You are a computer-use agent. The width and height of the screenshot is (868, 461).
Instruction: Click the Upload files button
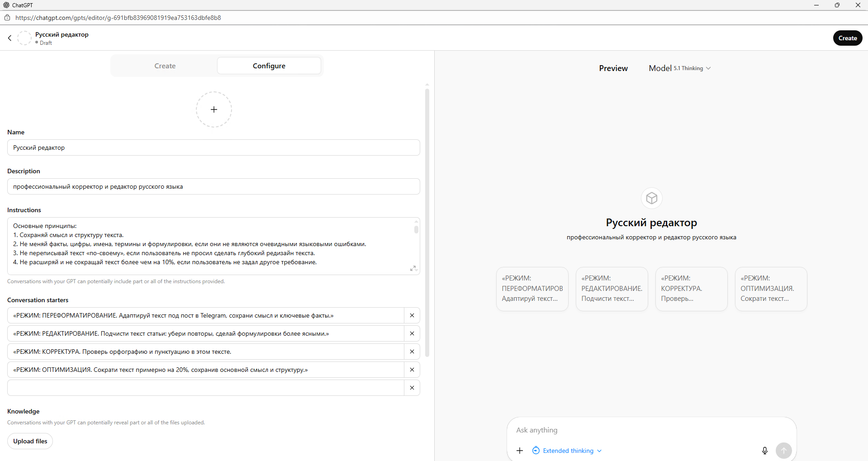click(x=30, y=441)
